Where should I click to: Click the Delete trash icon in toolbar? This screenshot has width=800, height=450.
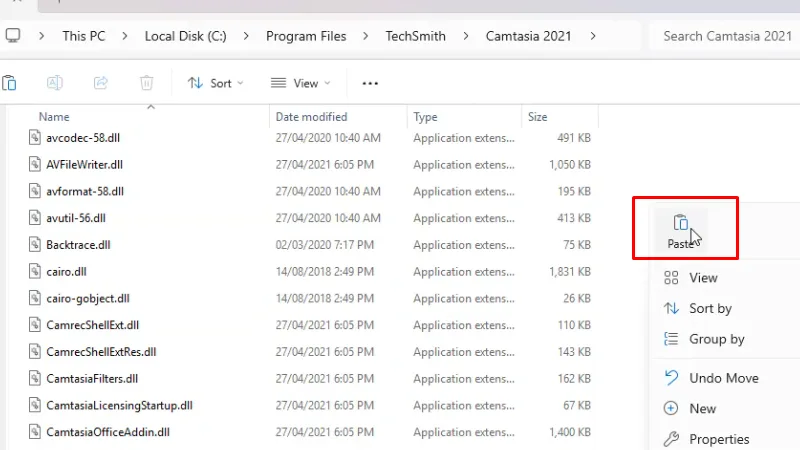(146, 83)
